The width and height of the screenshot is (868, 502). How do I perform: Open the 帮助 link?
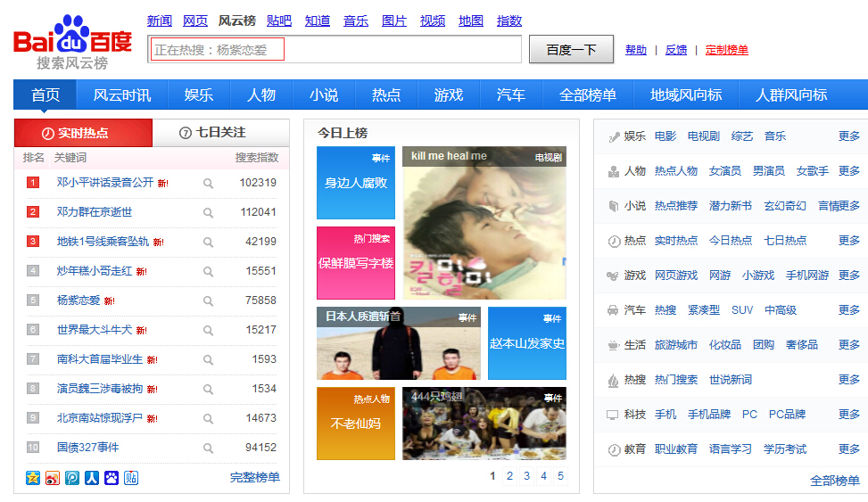pos(636,50)
